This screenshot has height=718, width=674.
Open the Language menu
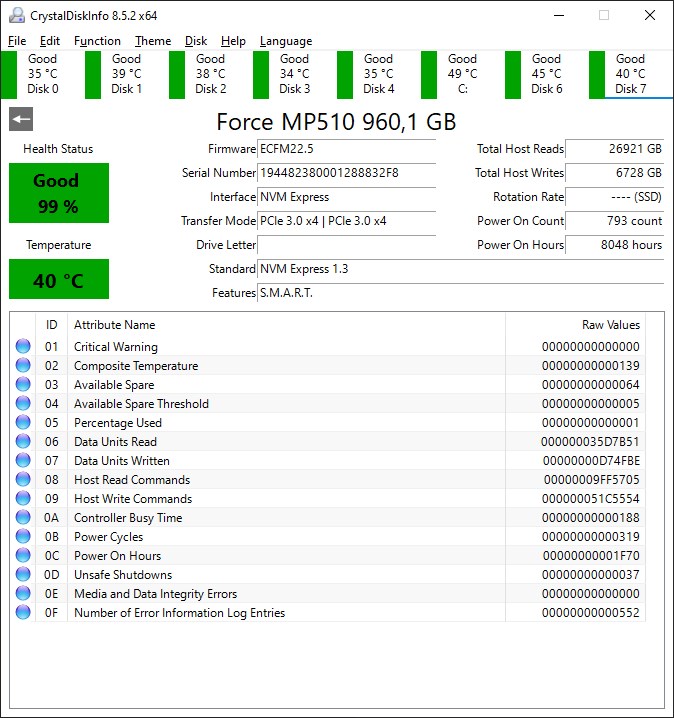click(x=286, y=41)
